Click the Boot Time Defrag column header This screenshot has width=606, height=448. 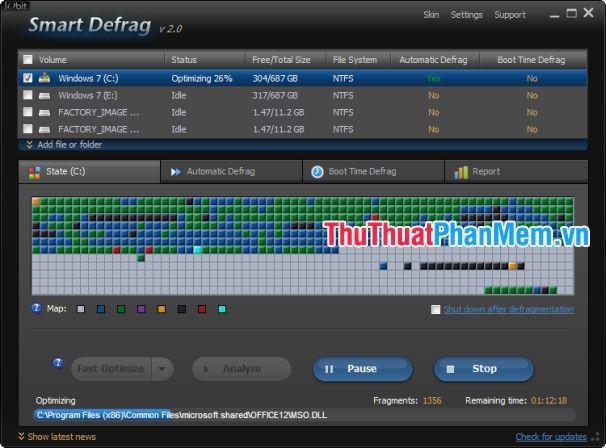point(533,60)
